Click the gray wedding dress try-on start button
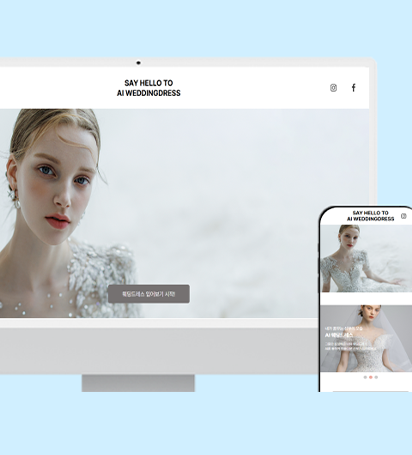Viewport: 412px width, 455px height. [x=149, y=294]
